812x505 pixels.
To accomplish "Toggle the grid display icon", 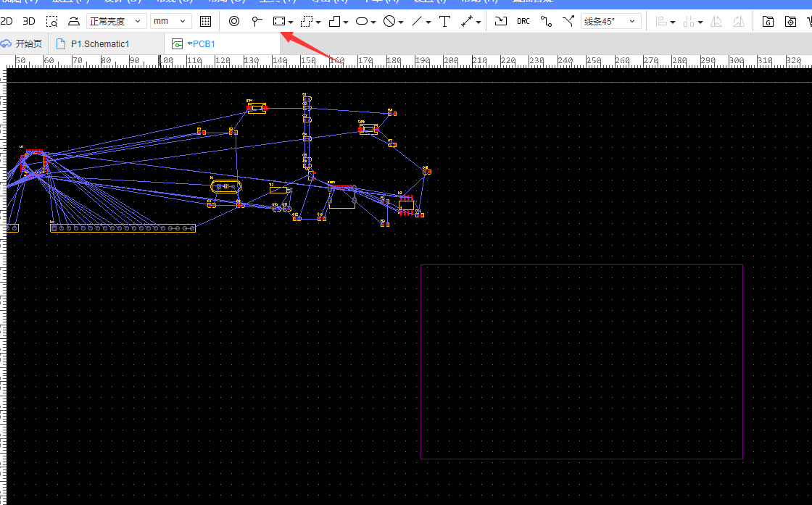I will 205,22.
